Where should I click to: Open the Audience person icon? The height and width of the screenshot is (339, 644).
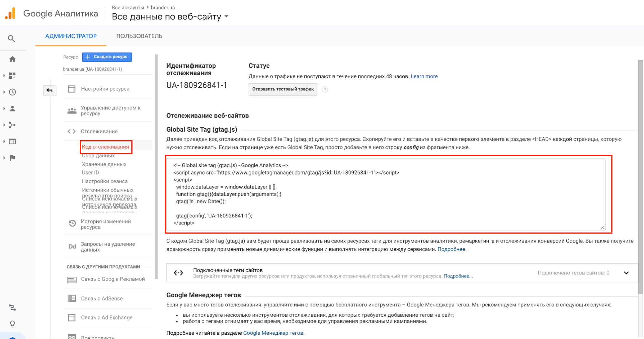pyautogui.click(x=12, y=109)
